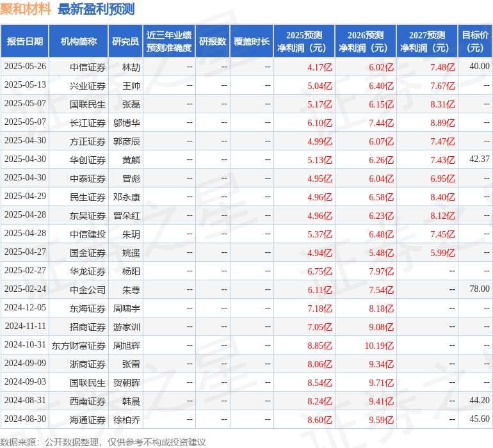This screenshot has height=448, width=493.
Task: Click the 2027预测净利润 column header
Action: tap(427, 41)
